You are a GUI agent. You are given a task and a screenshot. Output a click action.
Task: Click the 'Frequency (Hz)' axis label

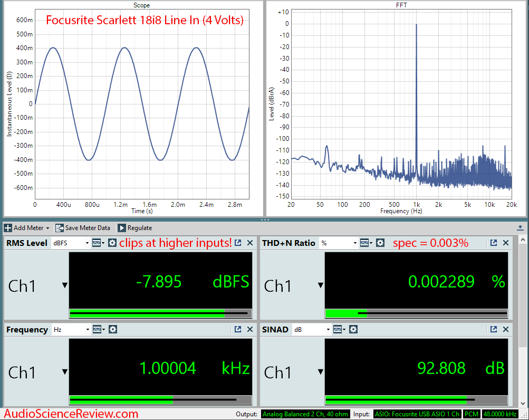point(401,211)
